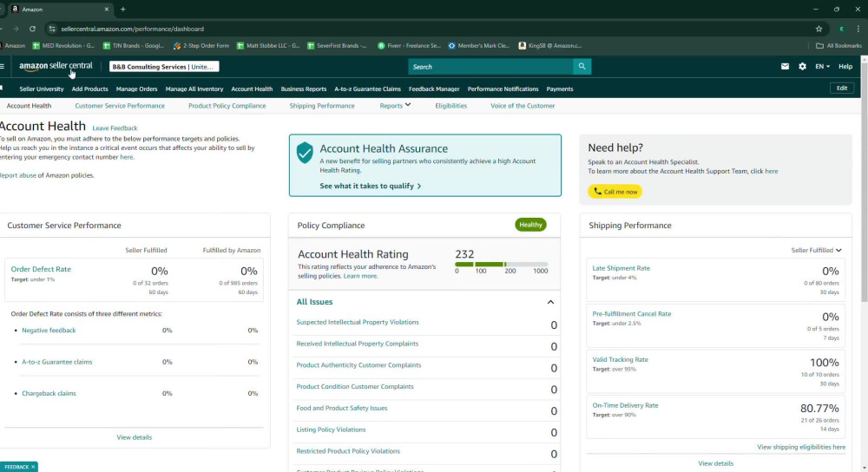Open the Account Health tab
Viewport: 868px width, 472px height.
click(29, 105)
